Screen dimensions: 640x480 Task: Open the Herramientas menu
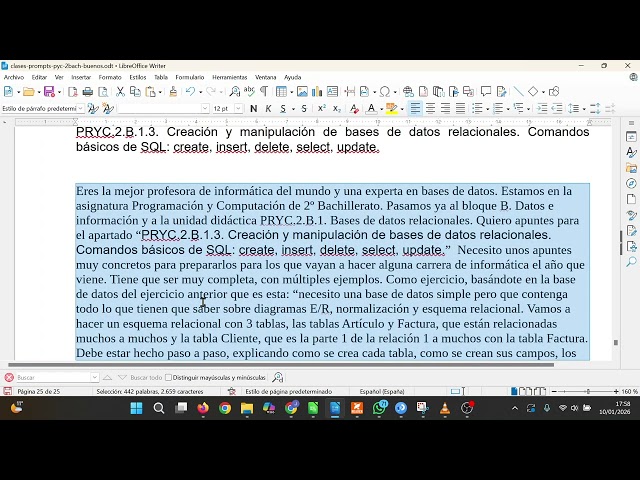(229, 77)
